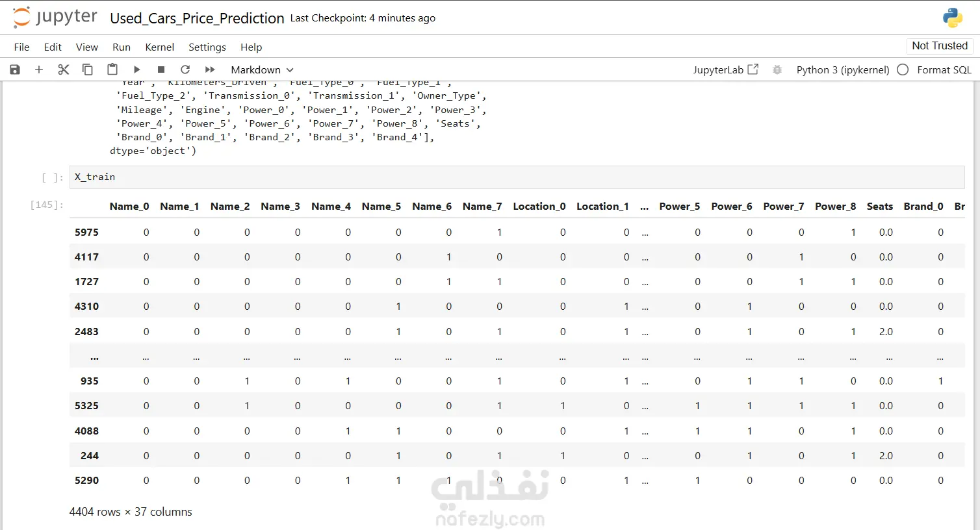Open the View menu
Screen dimensions: 980x530
(86, 47)
